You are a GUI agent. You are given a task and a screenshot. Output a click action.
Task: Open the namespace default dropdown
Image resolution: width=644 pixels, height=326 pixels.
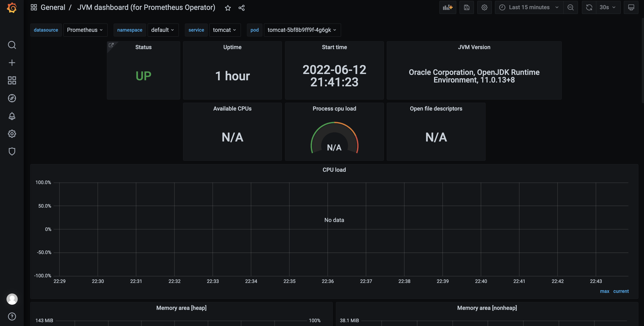pos(163,30)
